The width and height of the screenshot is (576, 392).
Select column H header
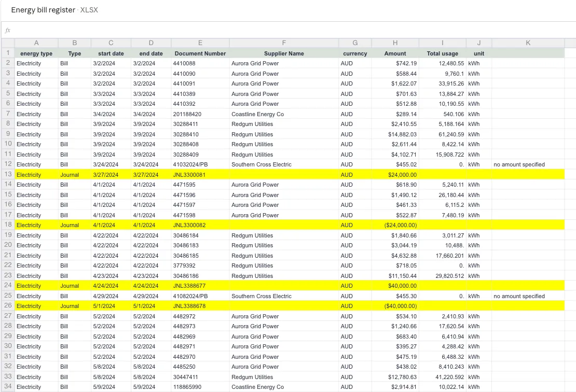395,43
